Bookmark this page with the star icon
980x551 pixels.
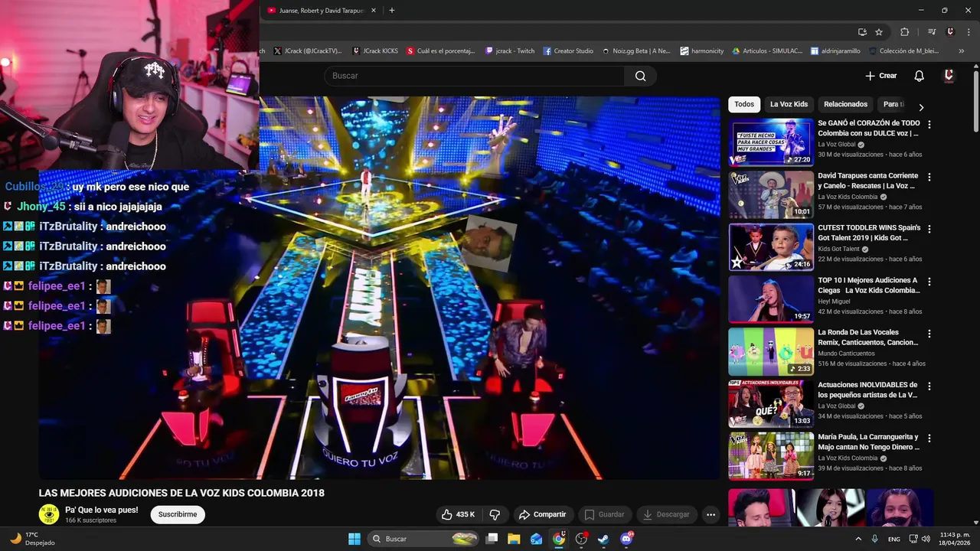point(879,32)
